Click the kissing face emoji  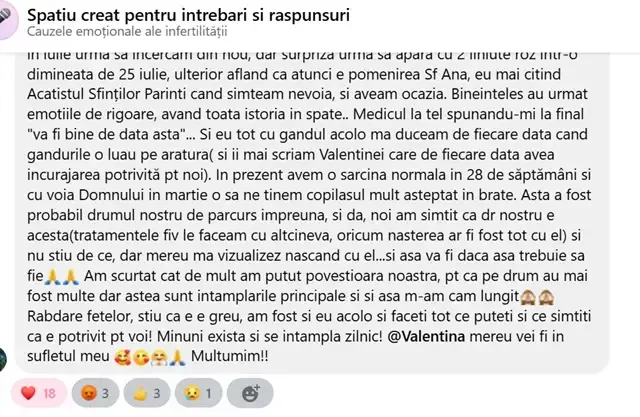[141, 357]
